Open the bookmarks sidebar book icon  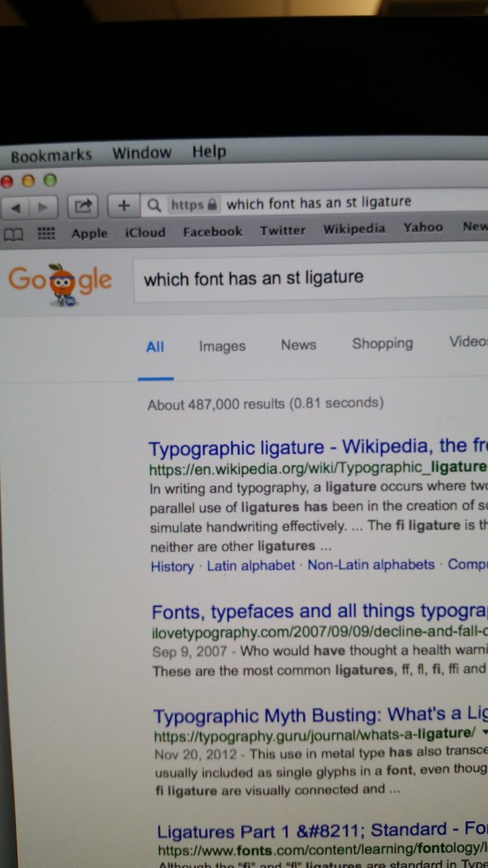tap(14, 234)
